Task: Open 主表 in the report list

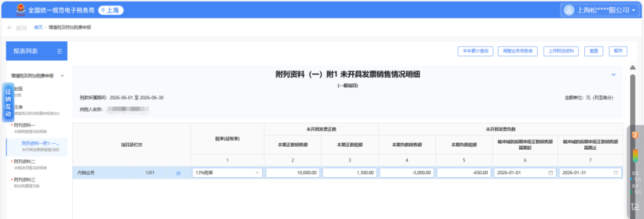Action: coord(18,107)
